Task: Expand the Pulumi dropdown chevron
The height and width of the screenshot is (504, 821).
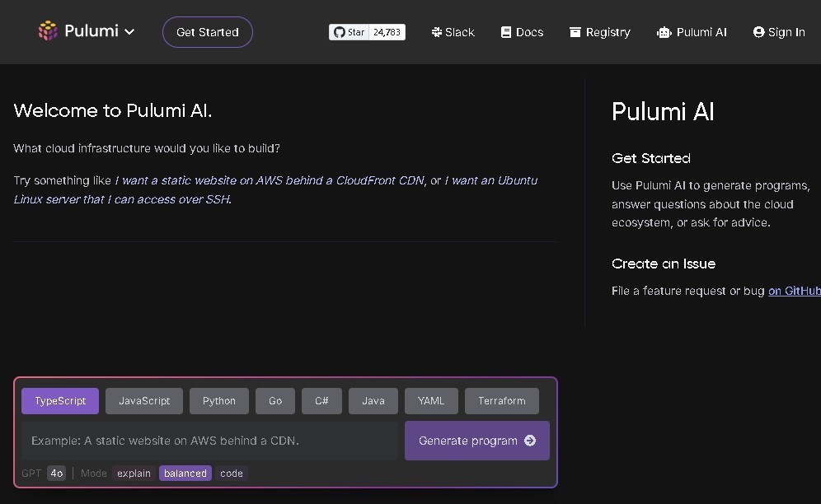Action: [x=129, y=32]
